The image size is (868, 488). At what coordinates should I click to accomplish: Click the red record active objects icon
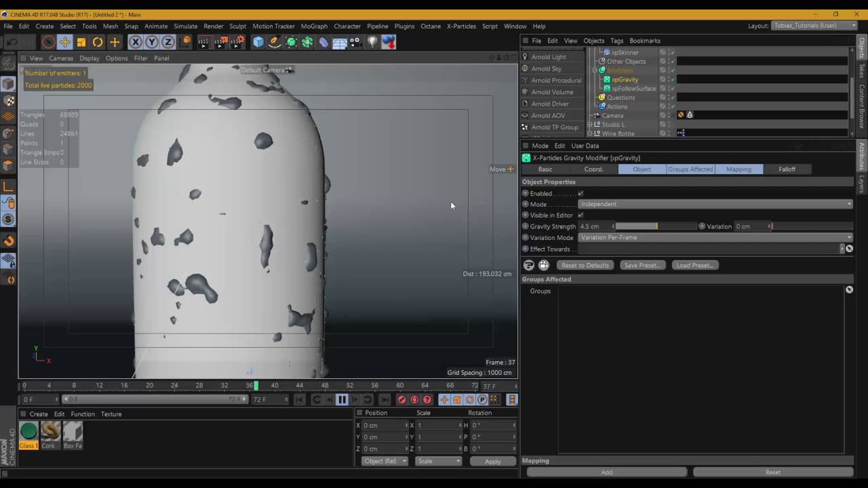click(x=401, y=400)
